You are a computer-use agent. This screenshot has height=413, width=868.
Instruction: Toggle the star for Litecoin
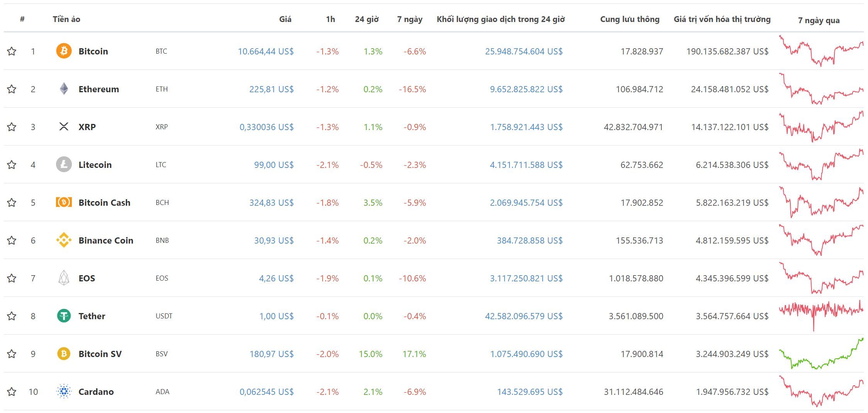12,164
